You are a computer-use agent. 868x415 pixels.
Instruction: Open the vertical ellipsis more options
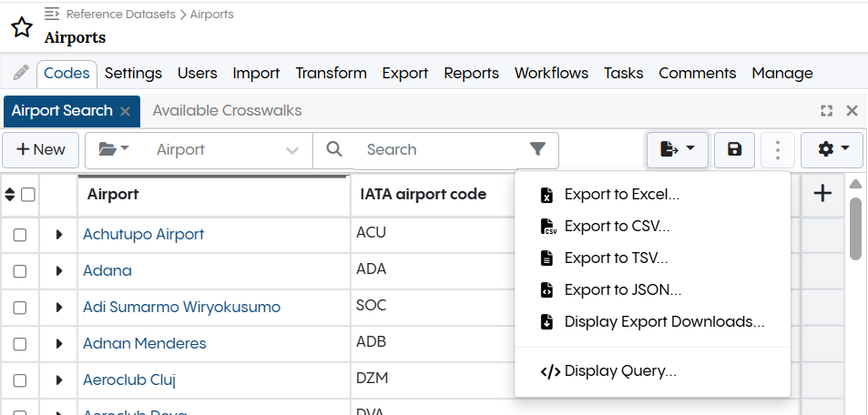778,149
